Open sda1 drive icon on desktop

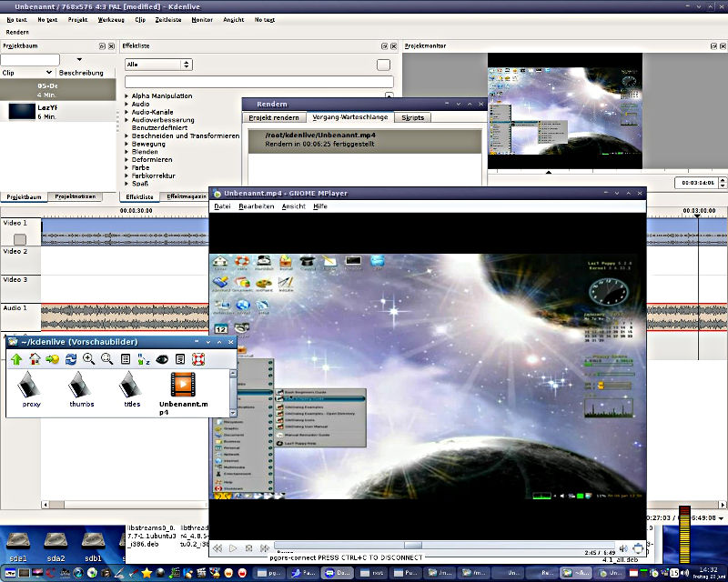[x=18, y=547]
